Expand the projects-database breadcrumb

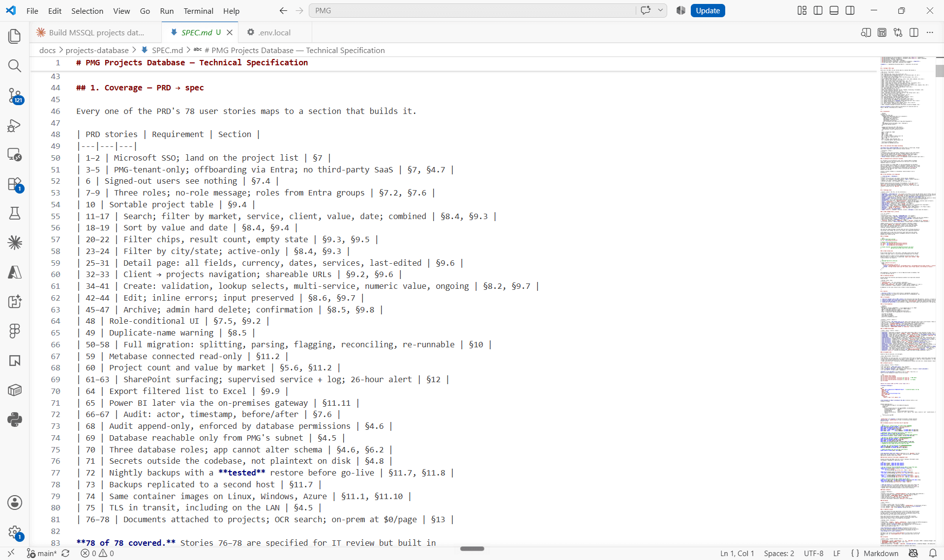tap(97, 50)
